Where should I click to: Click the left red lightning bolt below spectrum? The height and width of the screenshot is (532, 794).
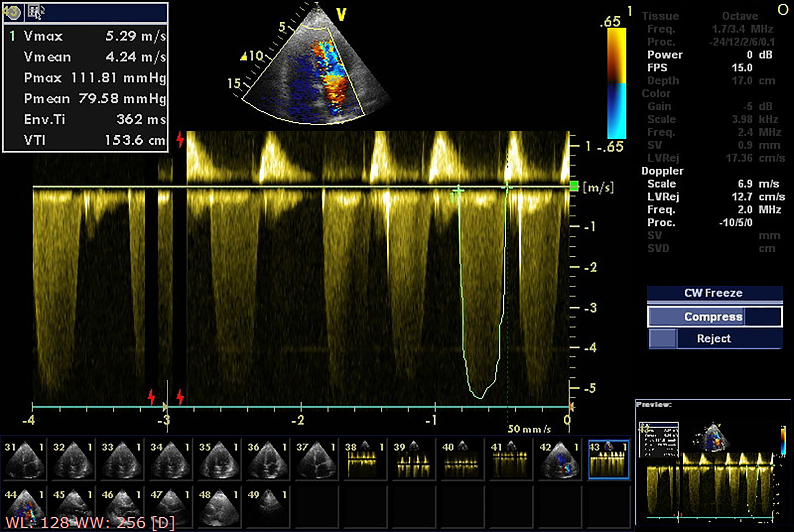click(151, 397)
